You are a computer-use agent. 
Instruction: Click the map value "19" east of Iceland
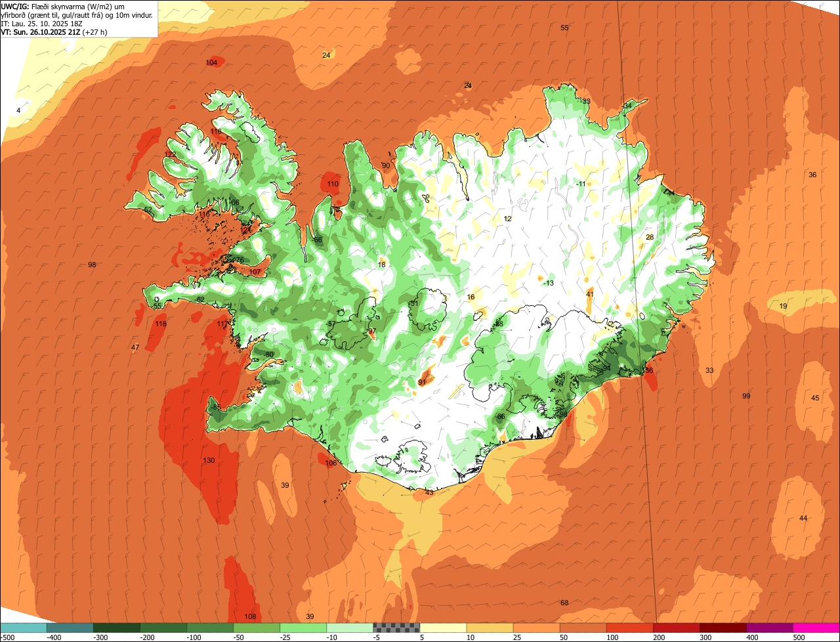tap(783, 306)
